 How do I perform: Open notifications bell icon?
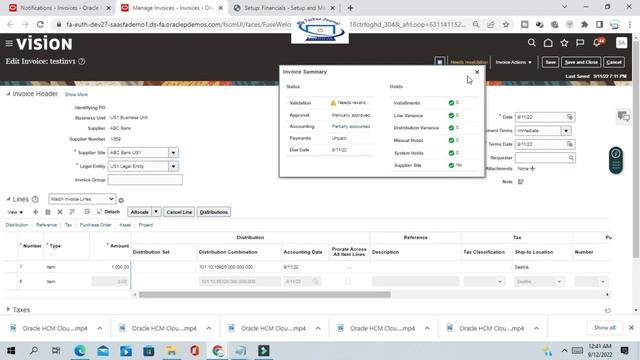click(597, 42)
